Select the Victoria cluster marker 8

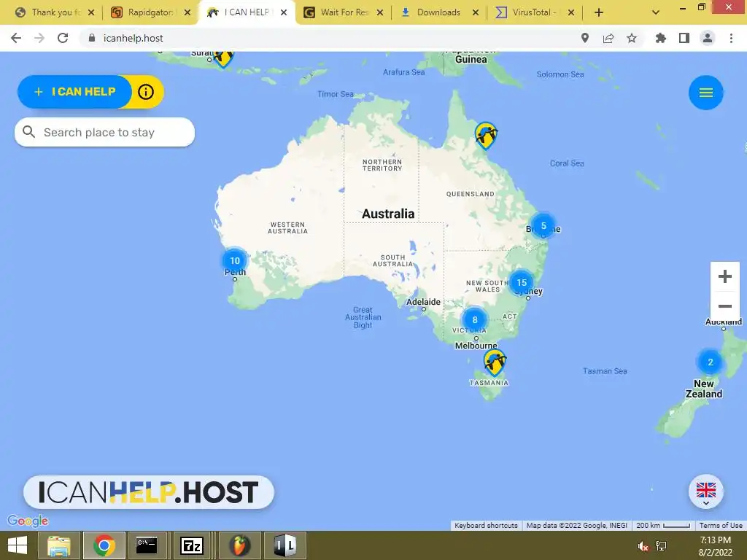474,319
